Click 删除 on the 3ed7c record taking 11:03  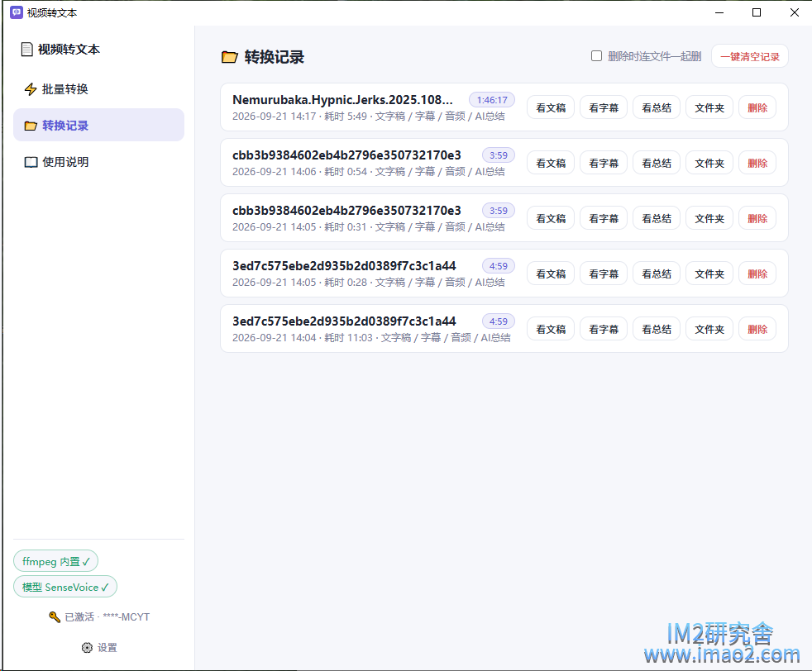(757, 329)
